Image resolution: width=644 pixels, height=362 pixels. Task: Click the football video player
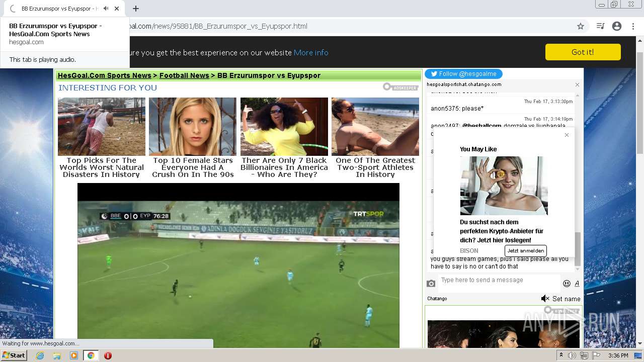(x=238, y=265)
